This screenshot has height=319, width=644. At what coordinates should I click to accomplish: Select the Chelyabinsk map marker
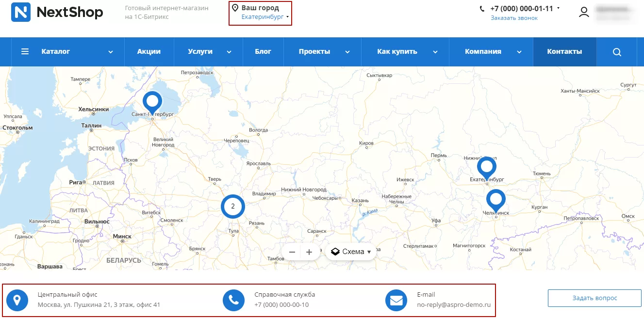click(x=496, y=200)
